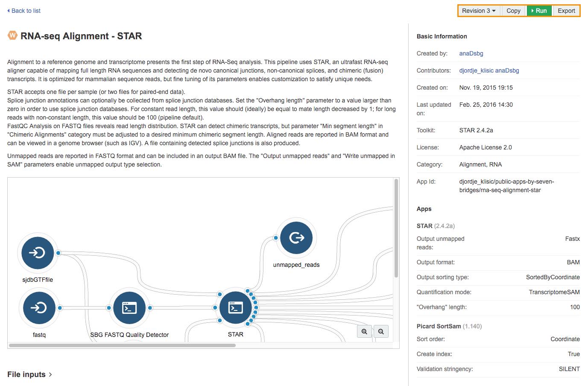Click the RNA-seq Alignment - STAR title
This screenshot has height=386, width=588.
coord(81,36)
